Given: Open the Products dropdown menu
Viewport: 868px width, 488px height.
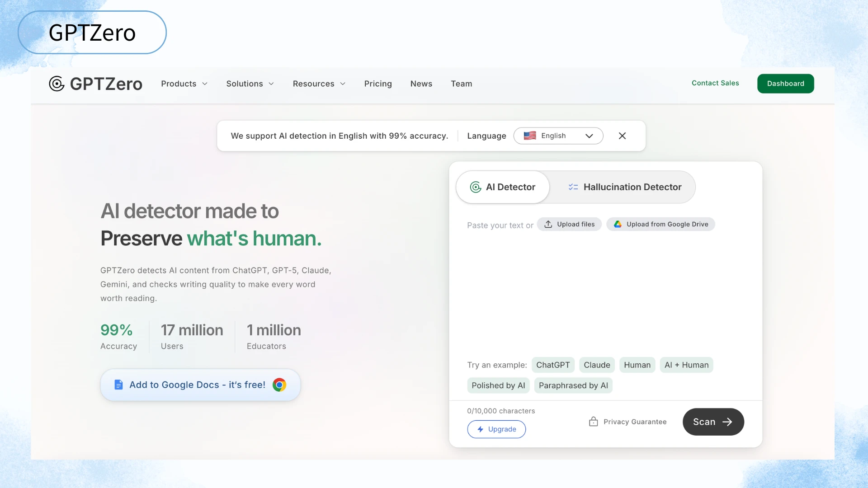Looking at the screenshot, I should click(x=184, y=84).
